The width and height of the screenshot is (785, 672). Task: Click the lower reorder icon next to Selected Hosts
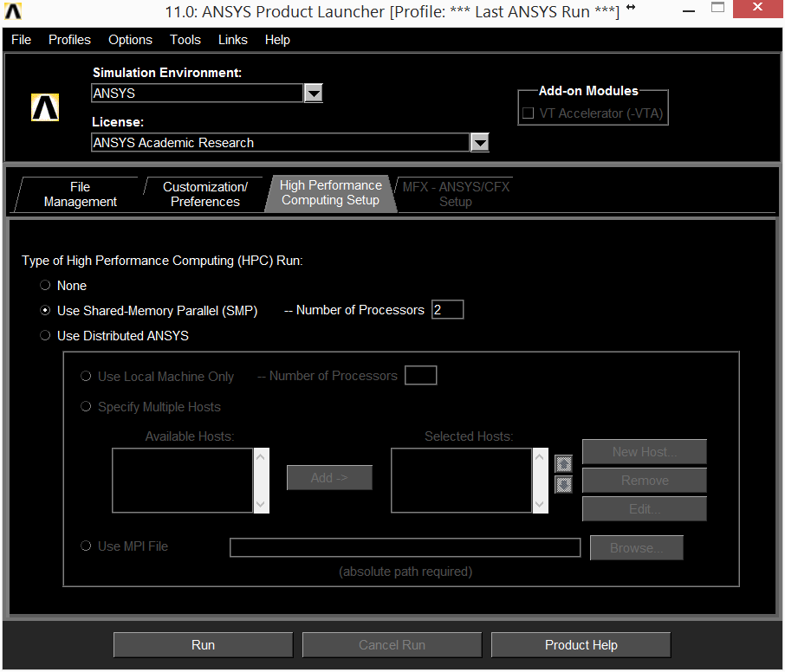563,484
